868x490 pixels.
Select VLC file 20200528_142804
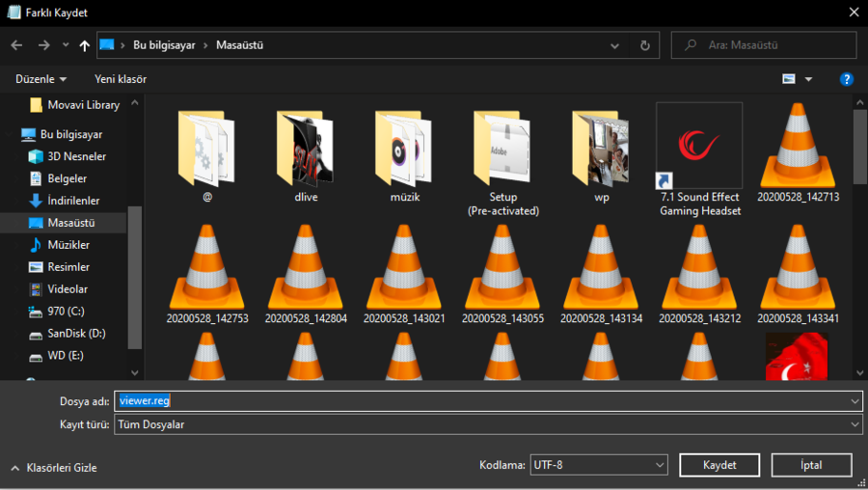coord(306,274)
